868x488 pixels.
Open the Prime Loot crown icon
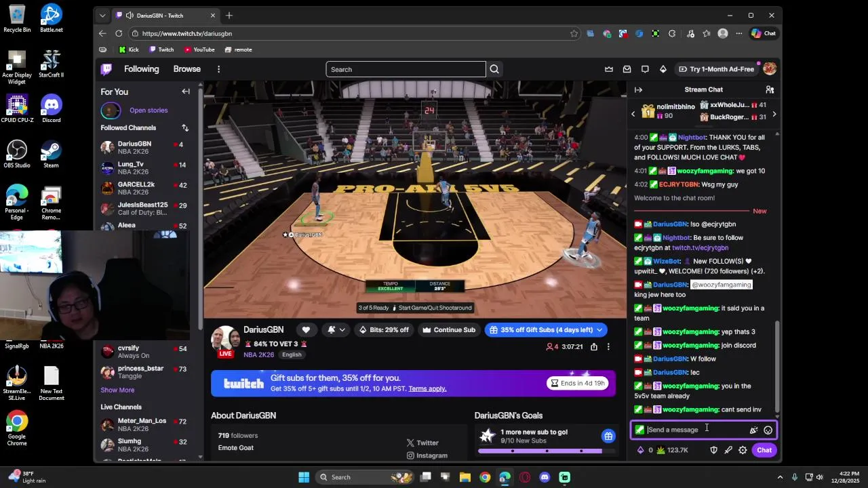(609, 69)
